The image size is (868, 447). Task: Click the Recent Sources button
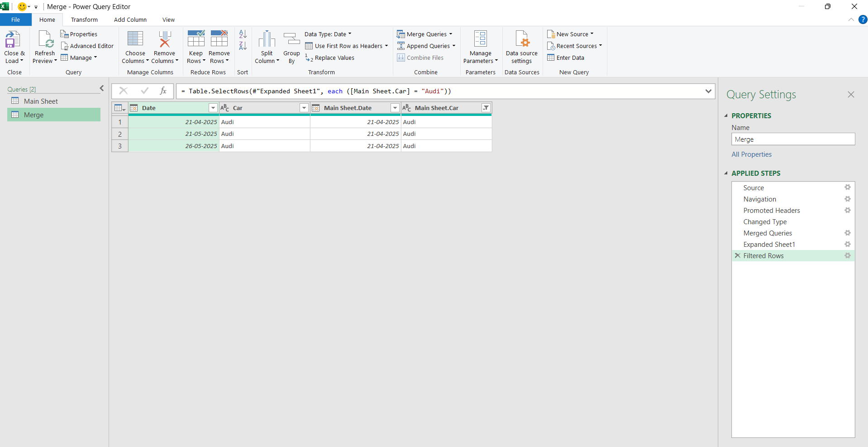pyautogui.click(x=575, y=46)
